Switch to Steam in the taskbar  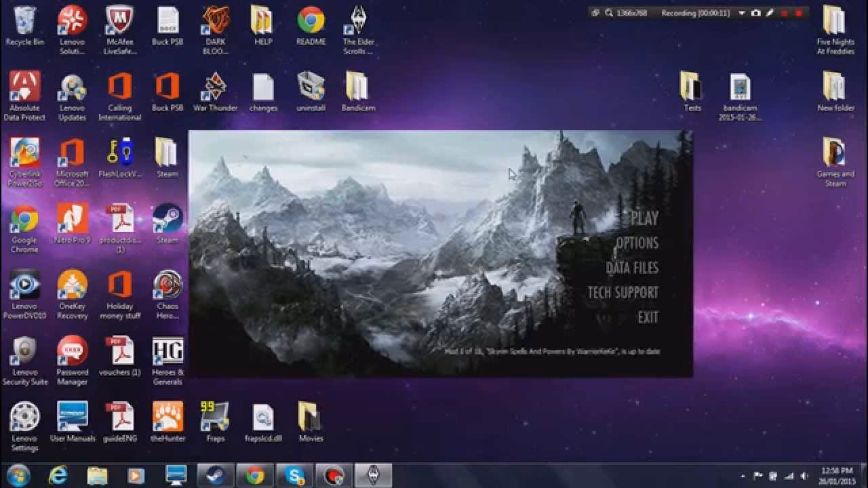(x=216, y=475)
